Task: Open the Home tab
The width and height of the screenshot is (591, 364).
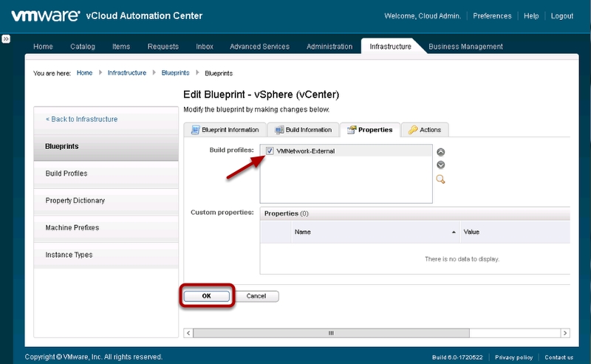Action: (43, 47)
